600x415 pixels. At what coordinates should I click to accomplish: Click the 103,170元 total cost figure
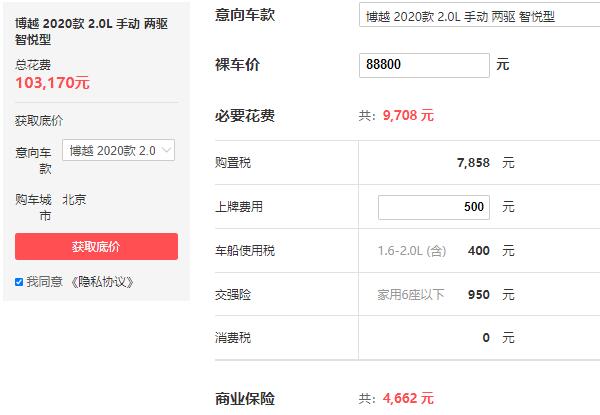point(52,83)
